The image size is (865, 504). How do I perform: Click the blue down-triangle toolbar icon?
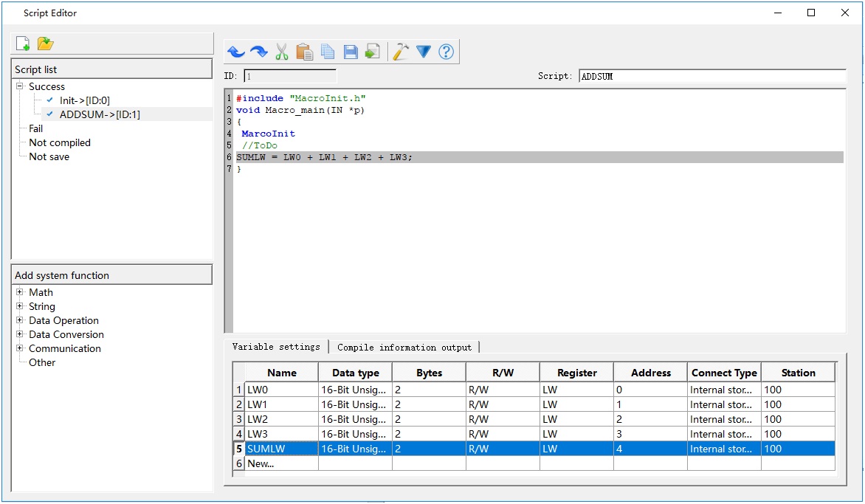click(423, 52)
